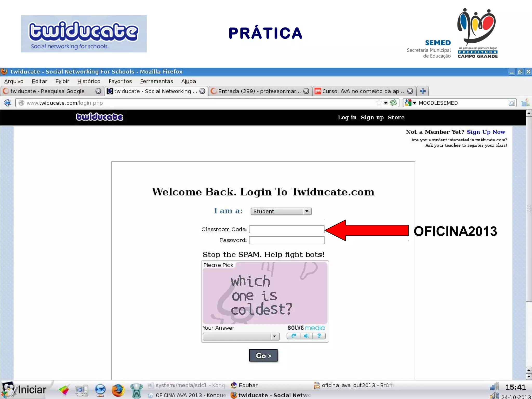Image resolution: width=532 pixels, height=399 pixels.
Task: Close the Entrada (299) mail tab
Action: coord(306,91)
